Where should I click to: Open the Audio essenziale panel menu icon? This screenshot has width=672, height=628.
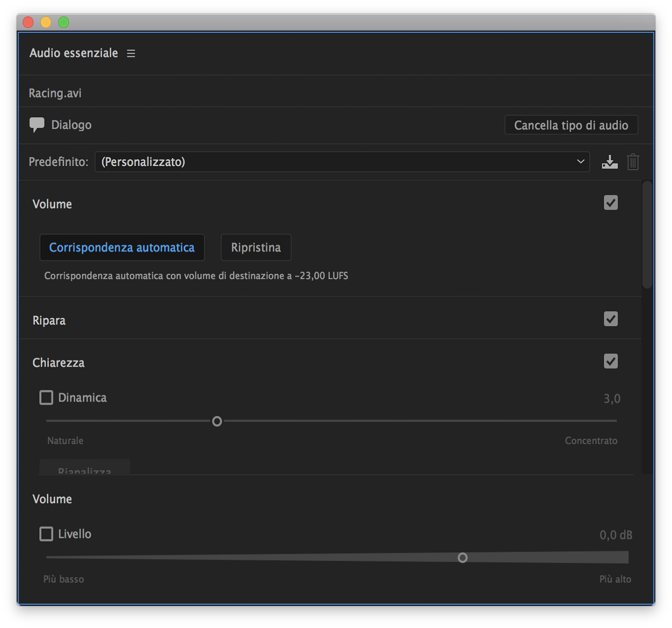pos(131,54)
